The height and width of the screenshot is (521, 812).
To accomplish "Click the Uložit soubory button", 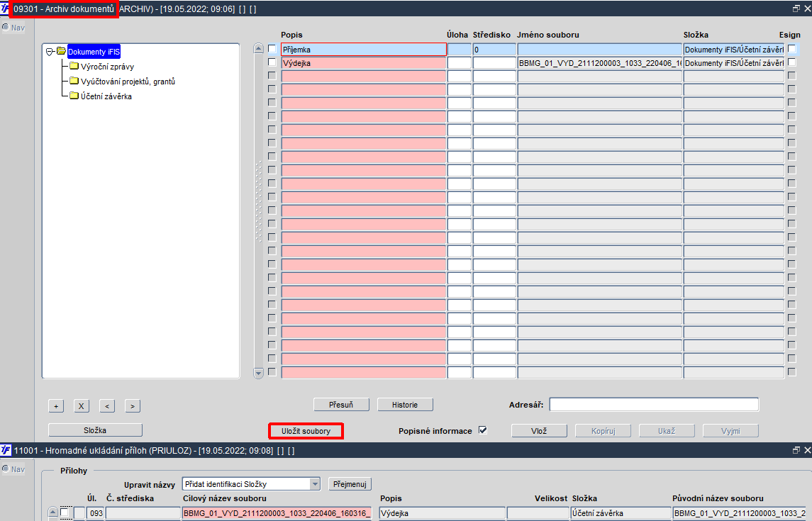I will pyautogui.click(x=306, y=431).
